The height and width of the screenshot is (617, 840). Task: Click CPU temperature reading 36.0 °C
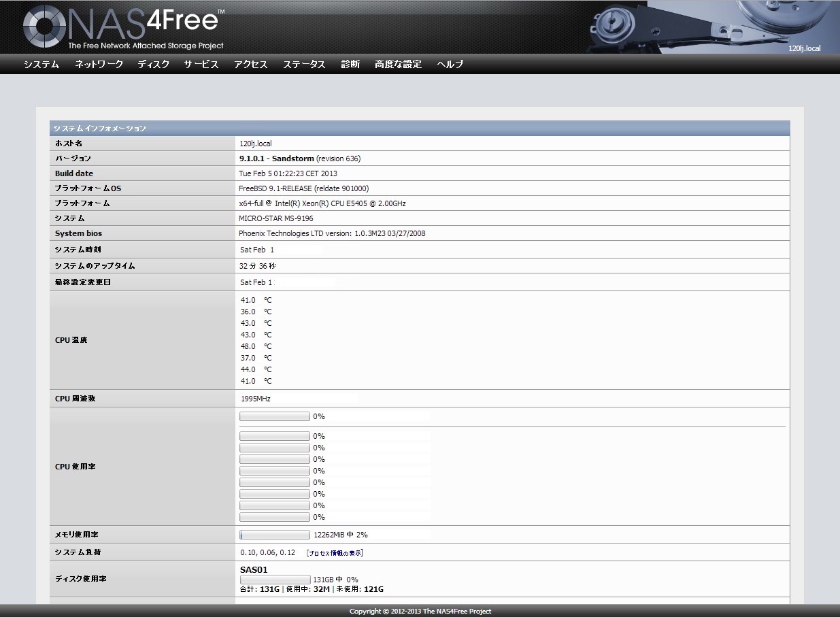256,312
